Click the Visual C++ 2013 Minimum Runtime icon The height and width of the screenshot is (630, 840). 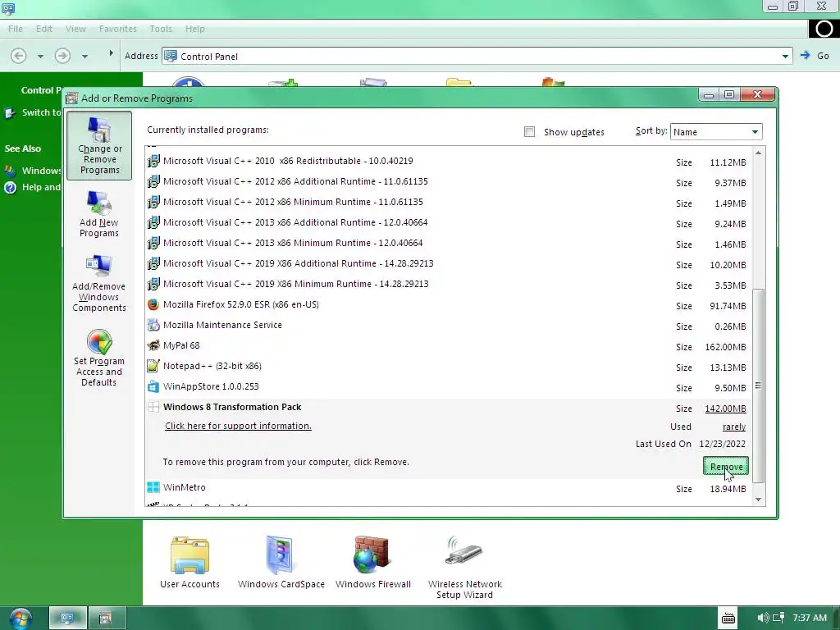(153, 243)
